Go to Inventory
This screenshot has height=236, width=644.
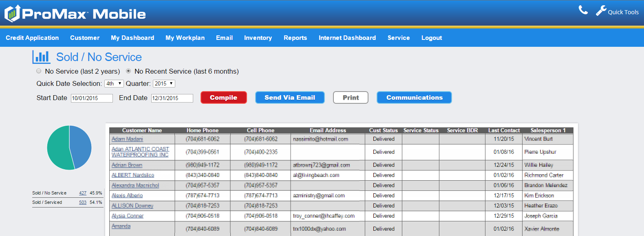click(258, 38)
